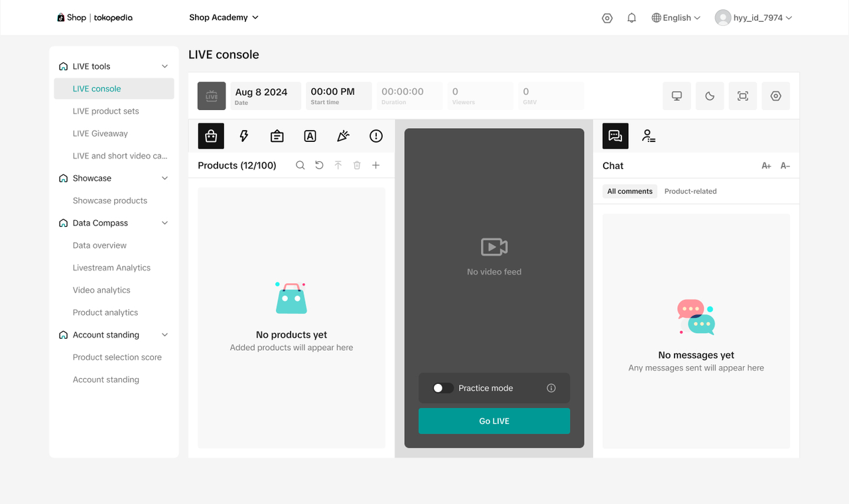This screenshot has height=504, width=849.
Task: Open the party popper promotions tab
Action: (x=343, y=136)
